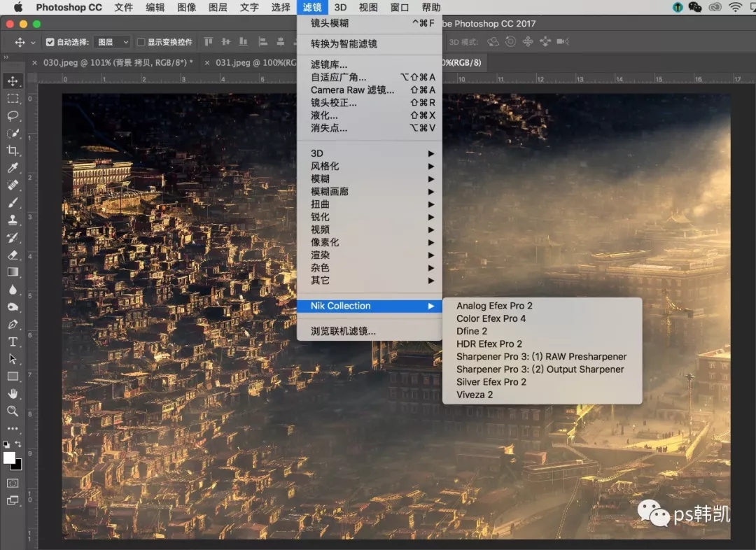Expand the toolbox double-arrow toggle
Screen dimensions: 756x550
click(6, 57)
